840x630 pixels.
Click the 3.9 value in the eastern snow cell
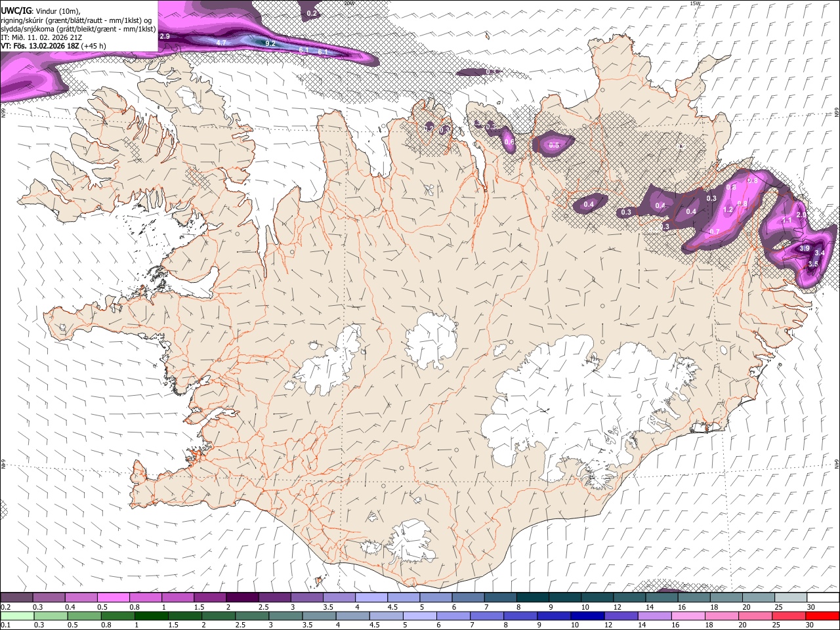(805, 249)
